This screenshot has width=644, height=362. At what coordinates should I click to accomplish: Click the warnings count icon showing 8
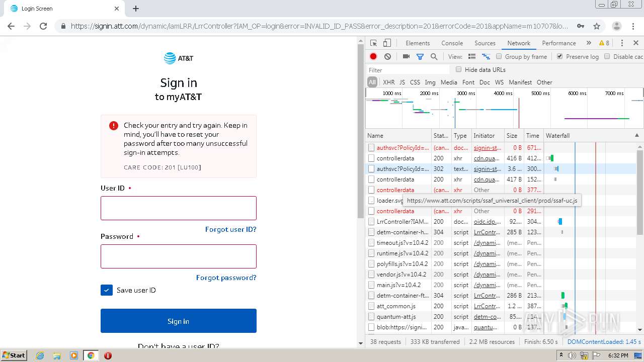click(604, 43)
